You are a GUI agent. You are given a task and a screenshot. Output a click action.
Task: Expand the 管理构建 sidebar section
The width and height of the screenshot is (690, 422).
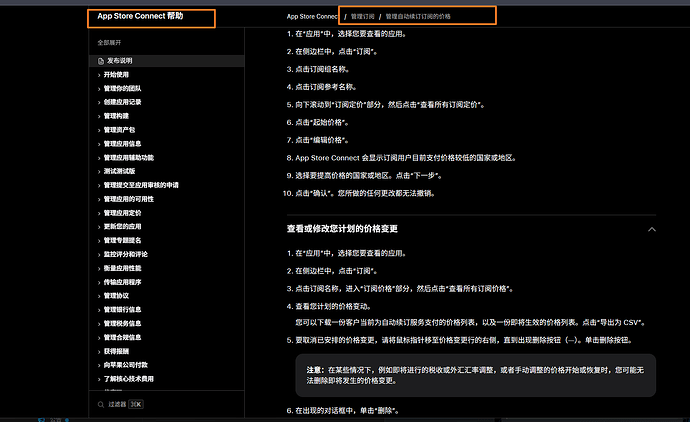[x=99, y=116]
